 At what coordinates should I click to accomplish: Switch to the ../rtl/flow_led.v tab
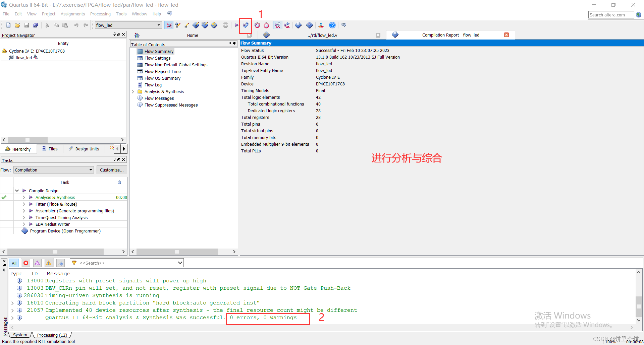pos(322,35)
